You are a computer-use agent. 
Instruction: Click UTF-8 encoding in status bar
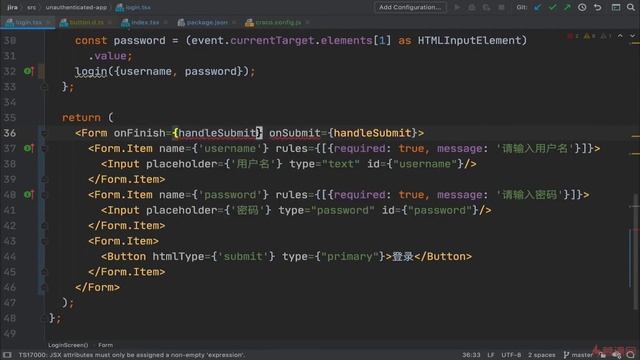tap(511, 355)
